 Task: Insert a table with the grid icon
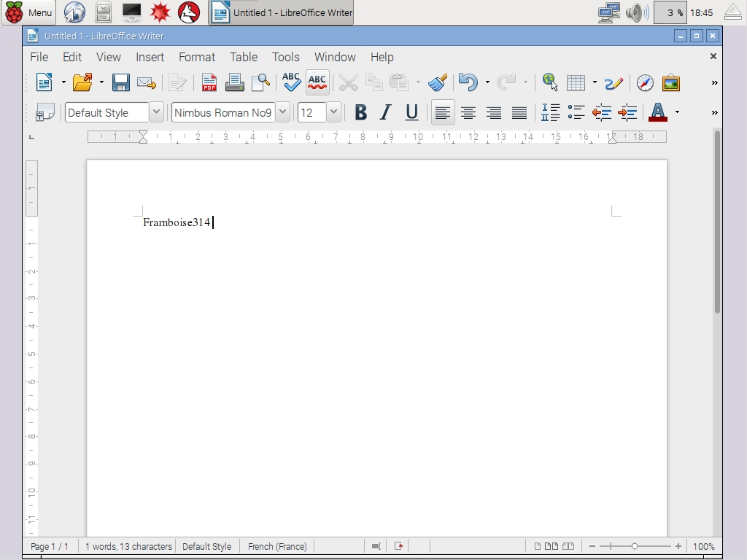pyautogui.click(x=576, y=82)
